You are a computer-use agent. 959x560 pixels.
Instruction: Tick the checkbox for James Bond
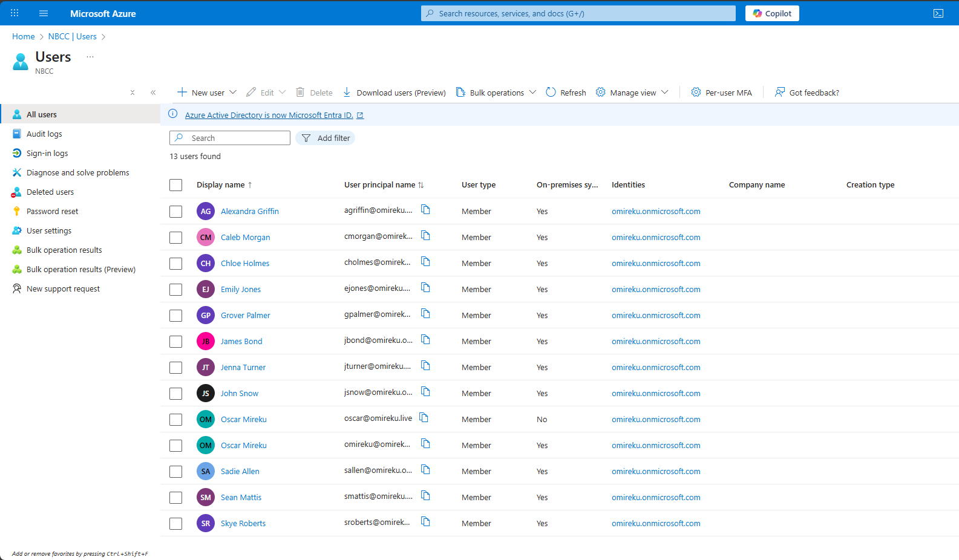click(x=176, y=342)
